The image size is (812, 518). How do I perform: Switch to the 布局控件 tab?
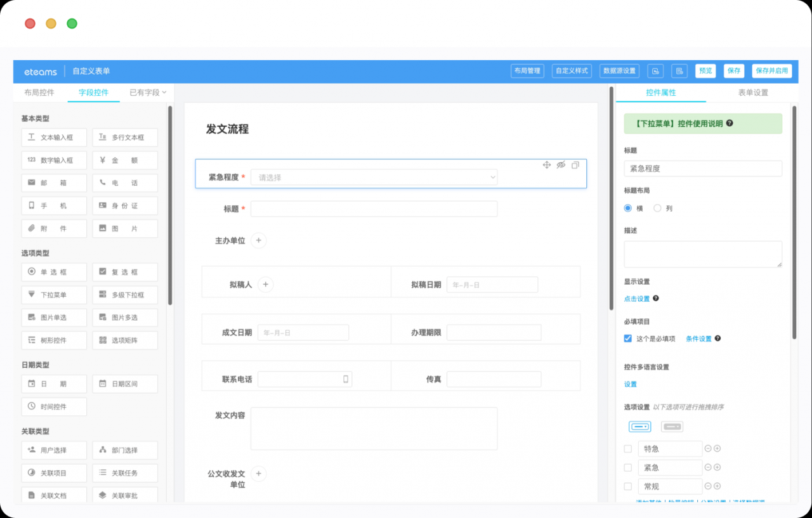click(39, 93)
